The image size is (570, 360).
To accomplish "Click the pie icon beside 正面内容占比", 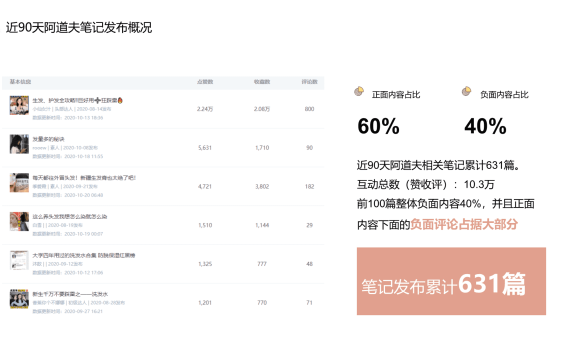I will coord(359,91).
